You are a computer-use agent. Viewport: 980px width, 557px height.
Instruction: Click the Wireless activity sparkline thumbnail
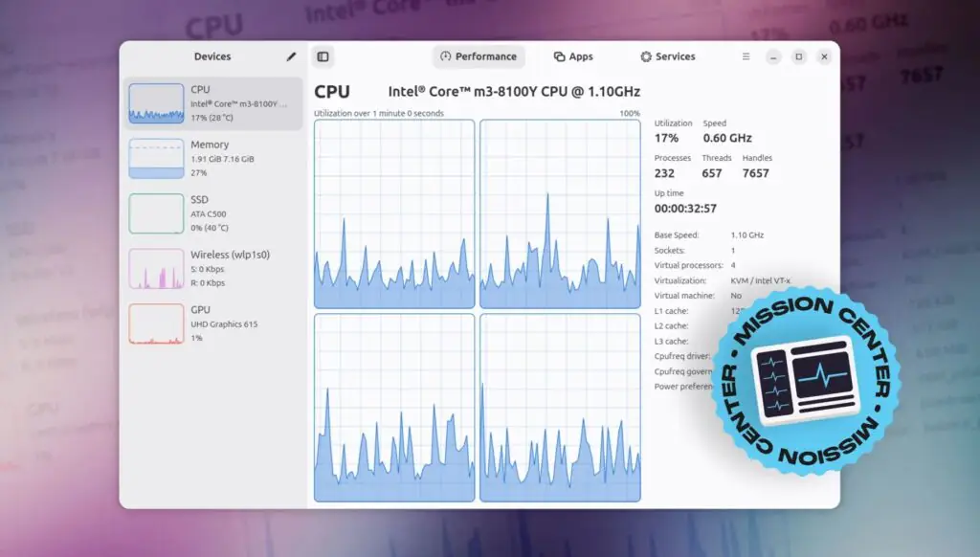coord(156,268)
